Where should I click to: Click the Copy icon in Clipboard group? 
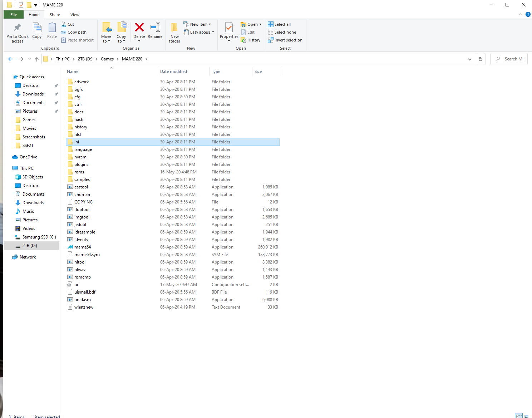pyautogui.click(x=37, y=30)
